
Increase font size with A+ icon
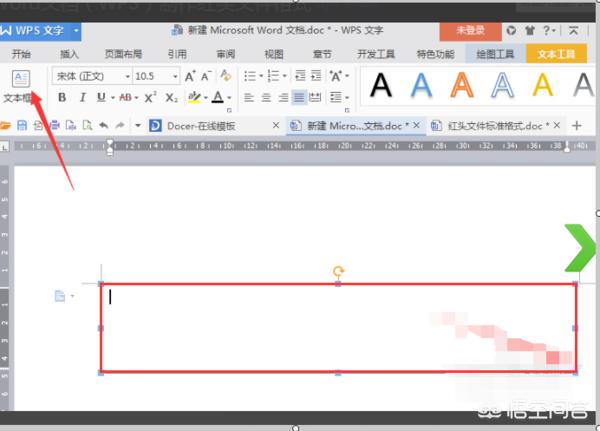pos(190,76)
